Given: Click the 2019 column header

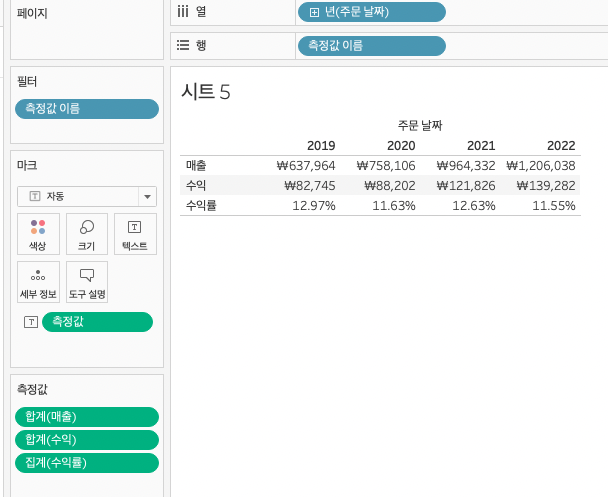Looking at the screenshot, I should click(321, 146).
